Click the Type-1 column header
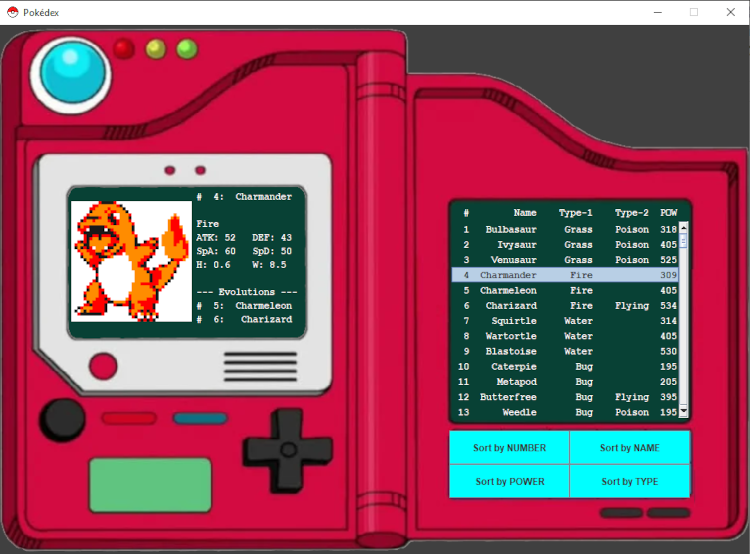This screenshot has height=554, width=750. tap(575, 212)
